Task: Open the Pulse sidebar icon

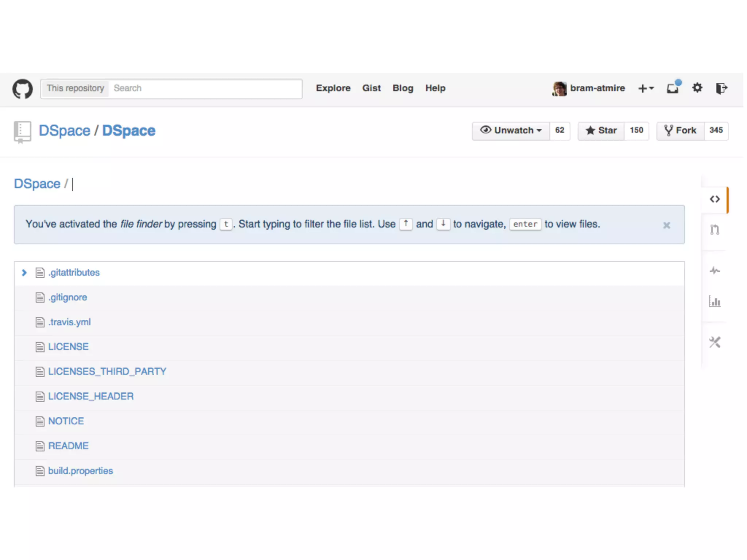Action: coord(715,271)
